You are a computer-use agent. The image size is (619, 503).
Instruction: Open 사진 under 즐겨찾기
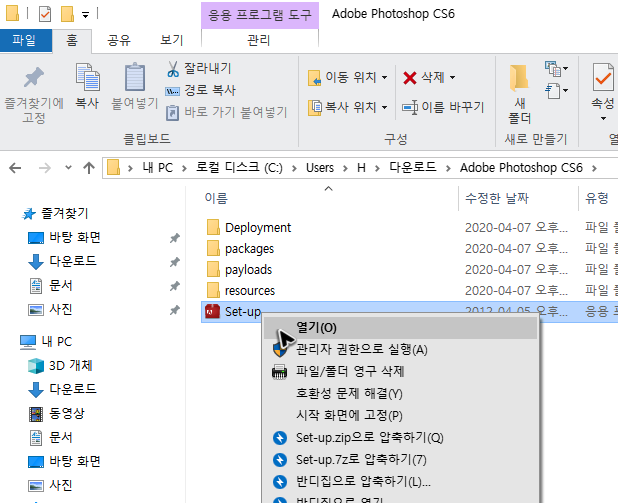pos(60,310)
